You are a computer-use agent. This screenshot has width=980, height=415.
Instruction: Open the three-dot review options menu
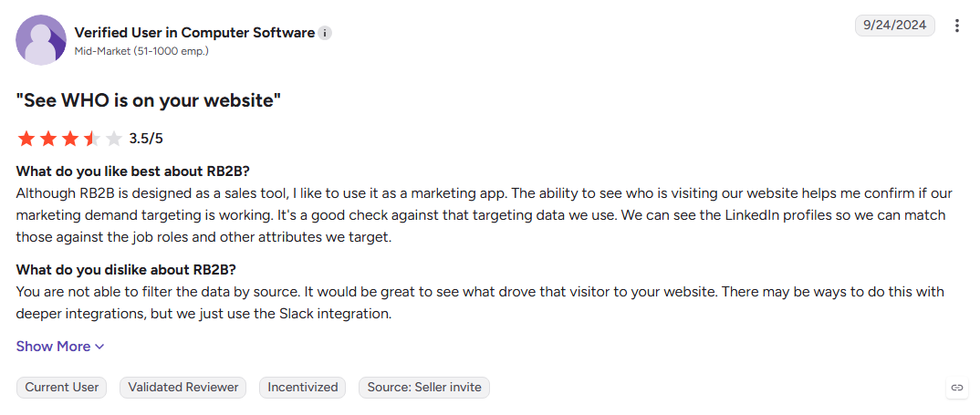click(957, 26)
